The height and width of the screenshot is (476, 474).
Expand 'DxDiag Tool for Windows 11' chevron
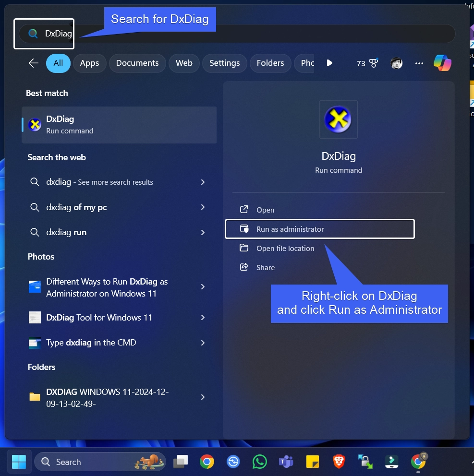[203, 318]
